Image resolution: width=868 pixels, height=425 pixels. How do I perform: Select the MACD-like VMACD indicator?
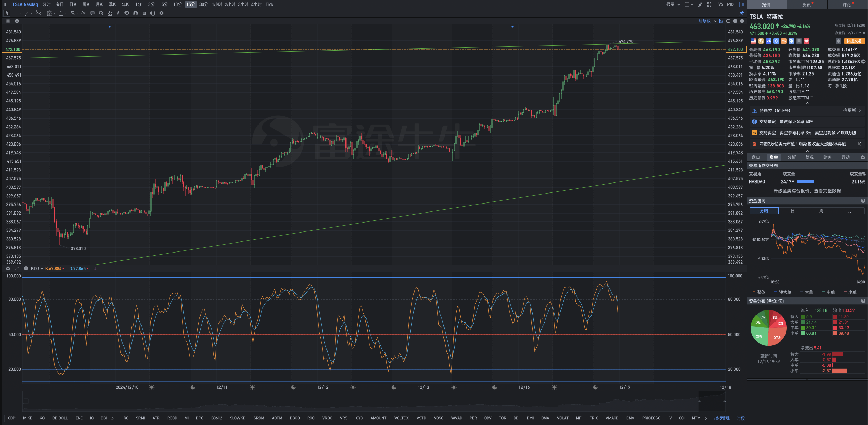(612, 418)
